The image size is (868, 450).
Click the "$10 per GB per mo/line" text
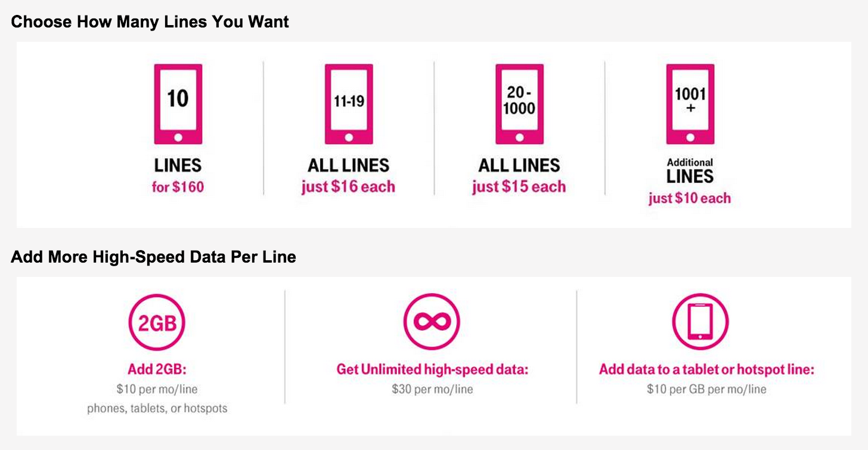coord(706,389)
